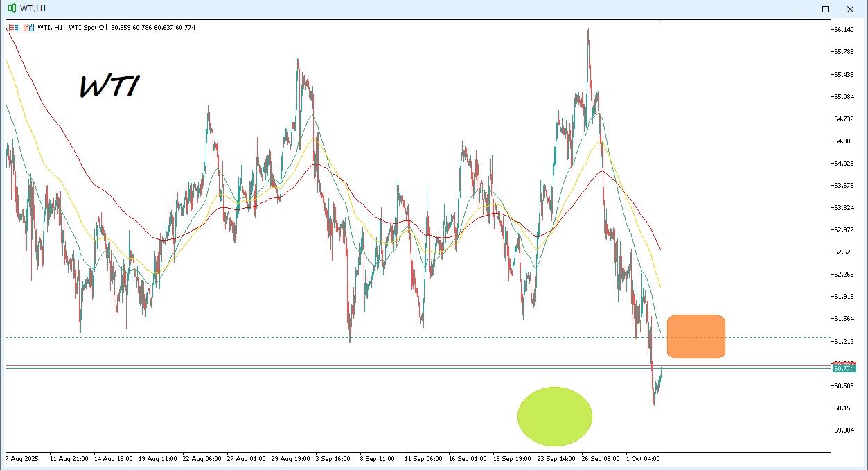This screenshot has width=868, height=470.
Task: Click the 66.140 price scale label
Action: (844, 30)
